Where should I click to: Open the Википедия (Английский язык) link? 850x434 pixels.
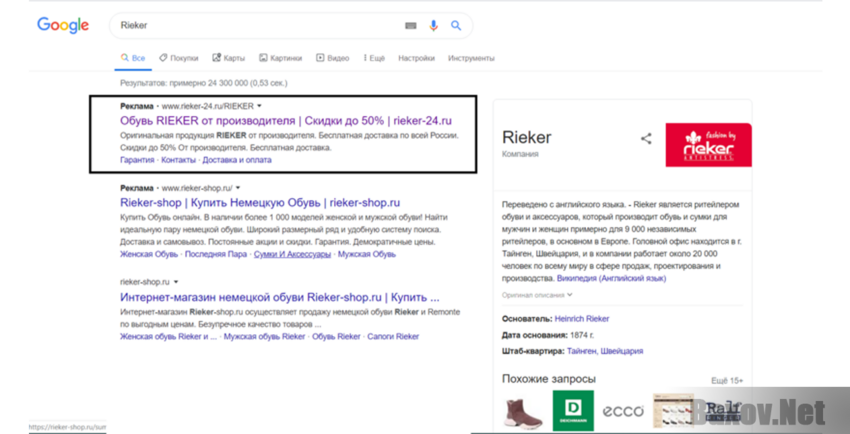[x=611, y=278]
